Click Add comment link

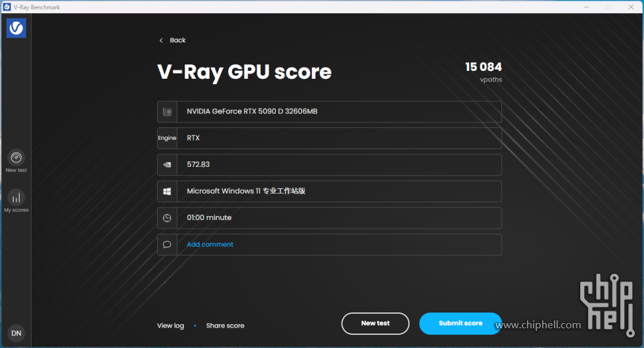click(x=210, y=244)
